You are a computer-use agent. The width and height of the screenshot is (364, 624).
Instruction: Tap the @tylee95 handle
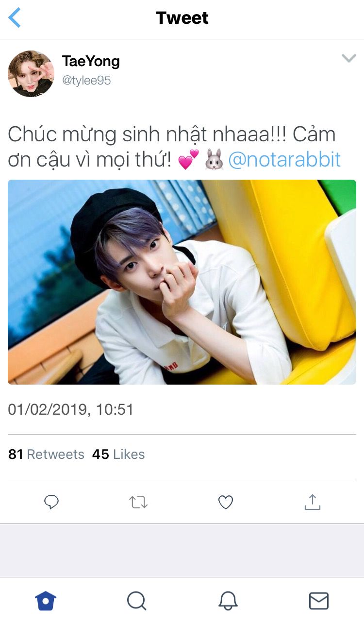click(86, 81)
